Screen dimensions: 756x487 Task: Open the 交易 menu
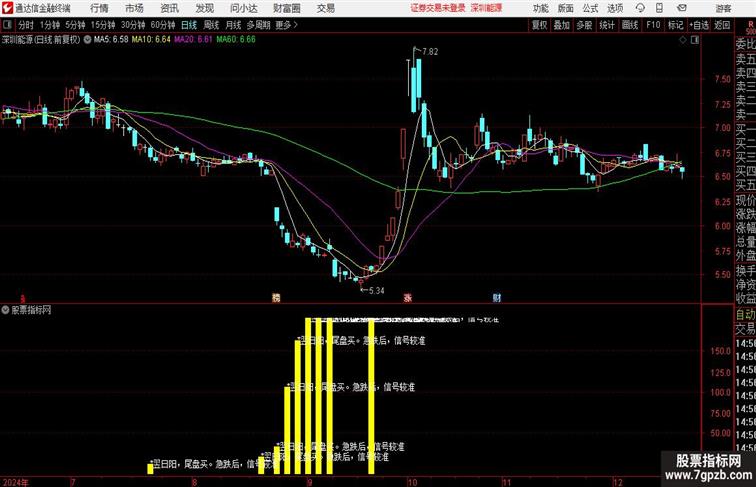(325, 8)
